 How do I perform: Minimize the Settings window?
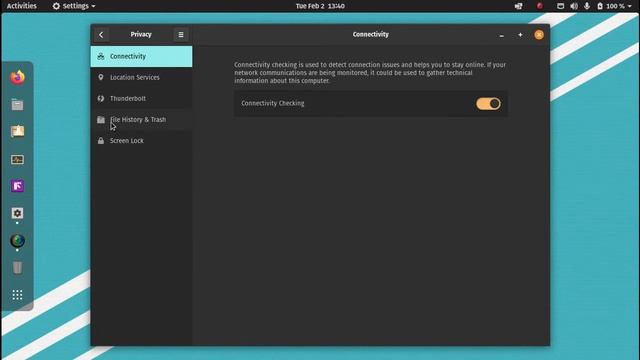tap(502, 35)
